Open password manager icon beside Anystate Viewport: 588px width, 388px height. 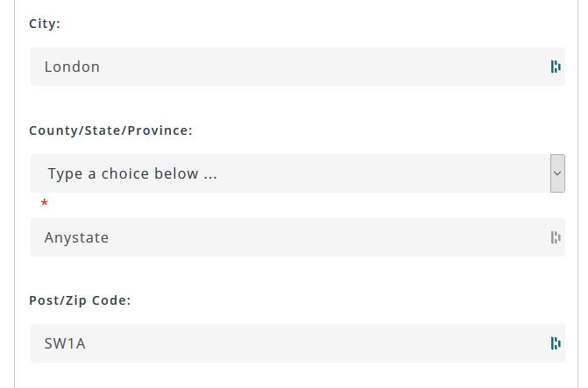point(556,237)
